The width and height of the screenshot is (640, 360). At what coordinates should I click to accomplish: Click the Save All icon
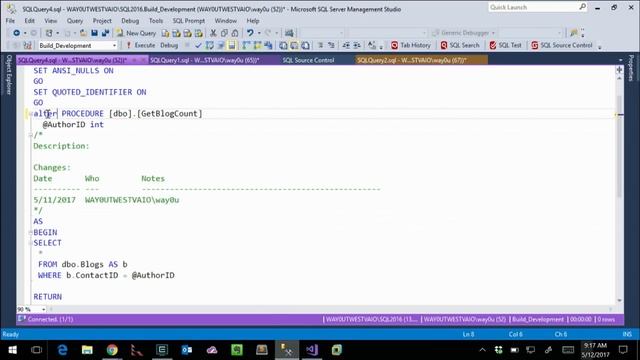click(105, 33)
